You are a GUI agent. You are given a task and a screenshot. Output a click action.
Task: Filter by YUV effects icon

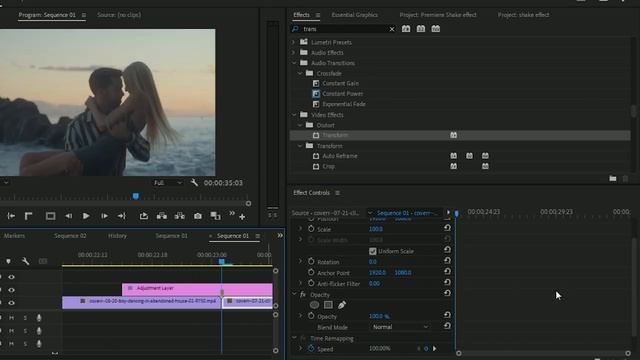(436, 29)
